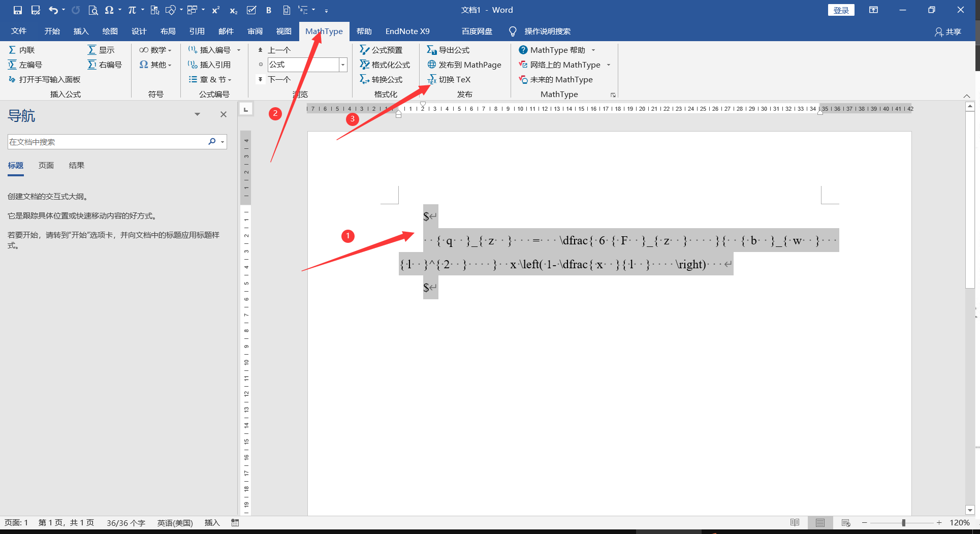Open 数学 math symbols dropdown

(155, 50)
